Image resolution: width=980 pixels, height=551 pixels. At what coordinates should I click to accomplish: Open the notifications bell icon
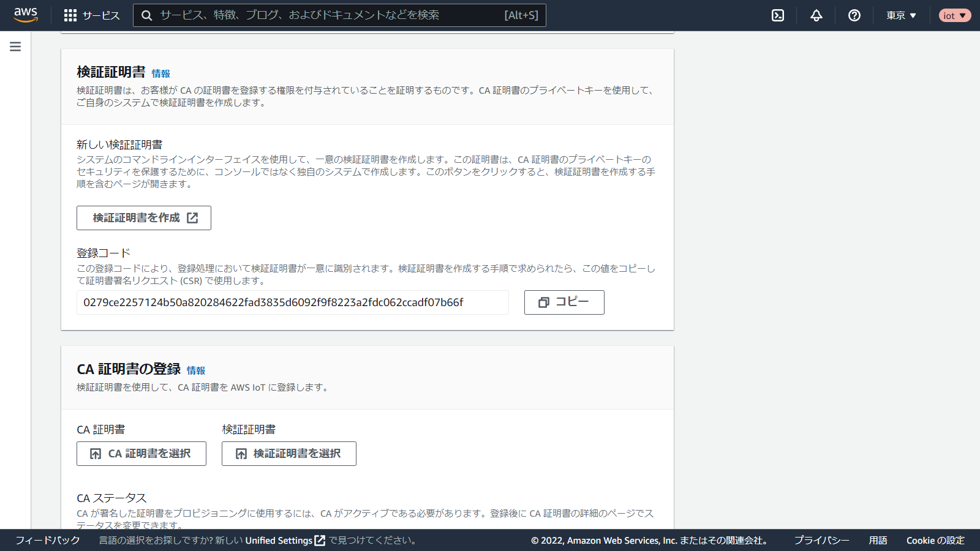coord(816,15)
